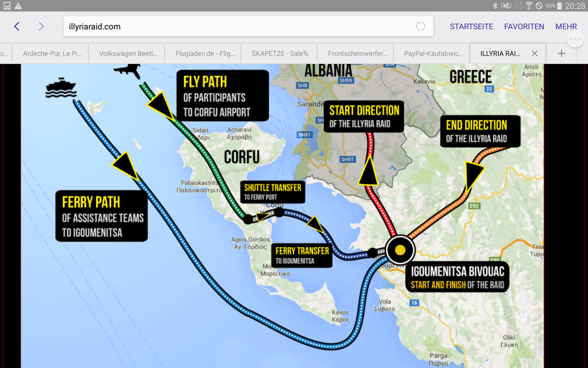Tap the airplane icon on map
Image resolution: width=588 pixels, height=368 pixels.
[x=128, y=70]
